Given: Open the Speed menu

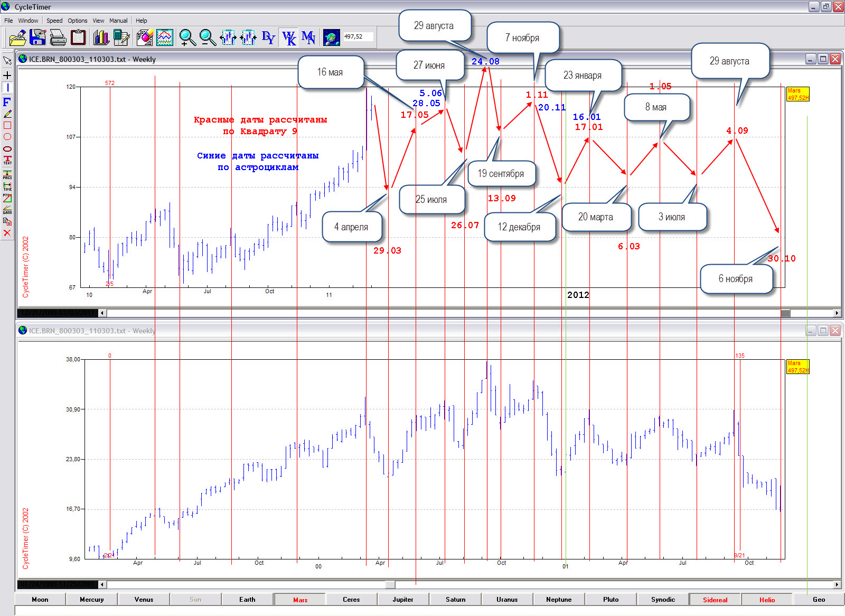Looking at the screenshot, I should point(54,21).
